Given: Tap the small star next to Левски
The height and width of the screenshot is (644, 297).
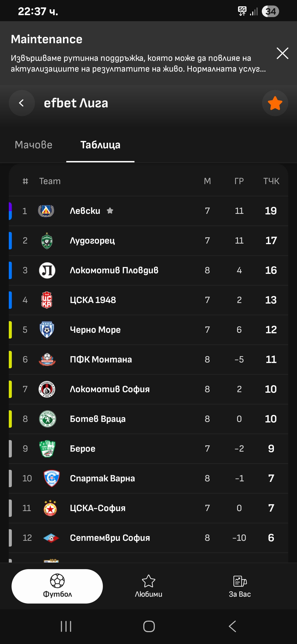Looking at the screenshot, I should 110,211.
